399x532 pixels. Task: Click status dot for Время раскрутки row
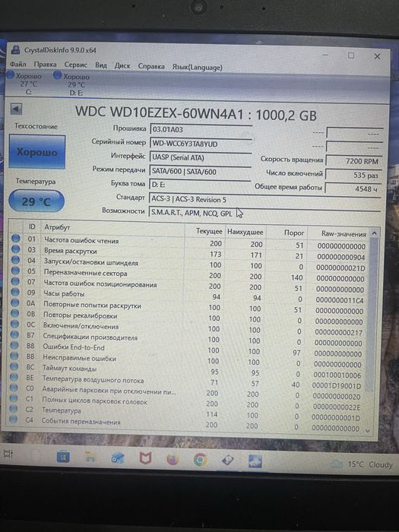click(16, 249)
